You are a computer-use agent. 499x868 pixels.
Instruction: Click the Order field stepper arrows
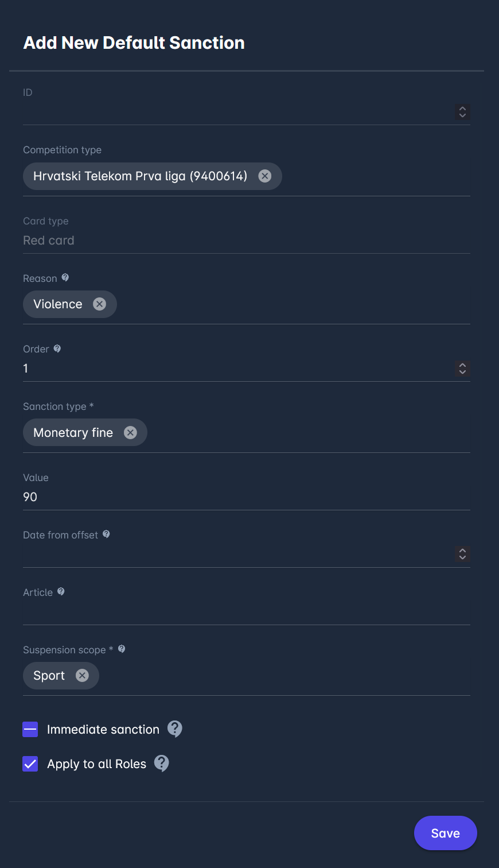[462, 368]
